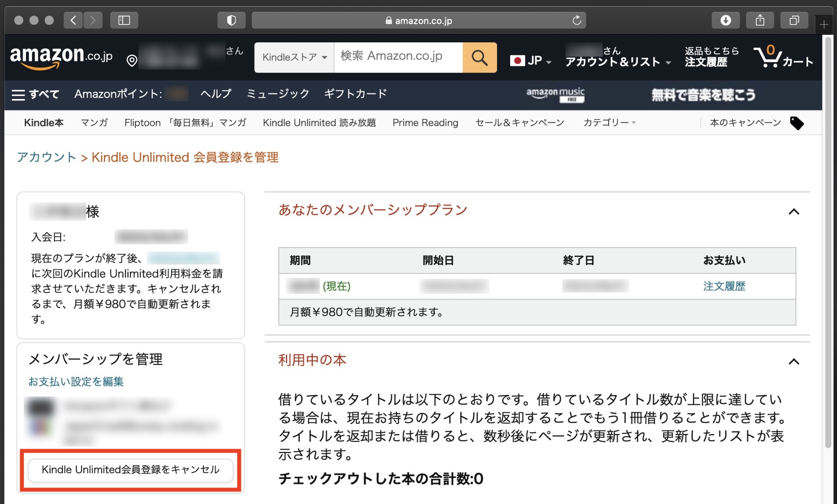Click the お支払い column header
This screenshot has height=504, width=837.
(724, 260)
